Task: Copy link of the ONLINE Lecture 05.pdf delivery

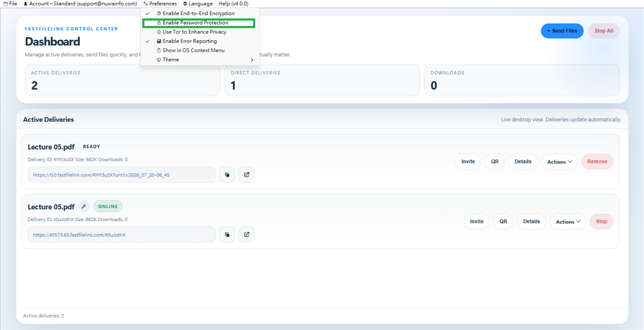Action: [x=227, y=235]
